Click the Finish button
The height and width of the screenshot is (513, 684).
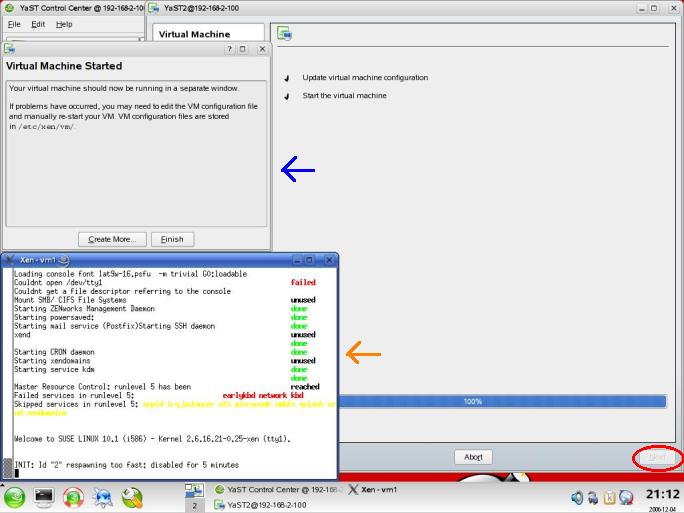click(172, 239)
